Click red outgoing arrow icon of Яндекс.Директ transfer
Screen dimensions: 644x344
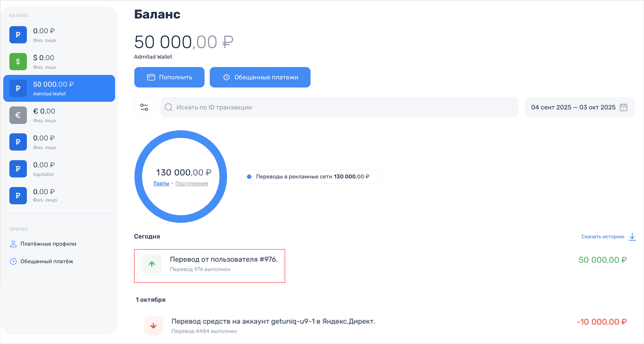tap(153, 326)
